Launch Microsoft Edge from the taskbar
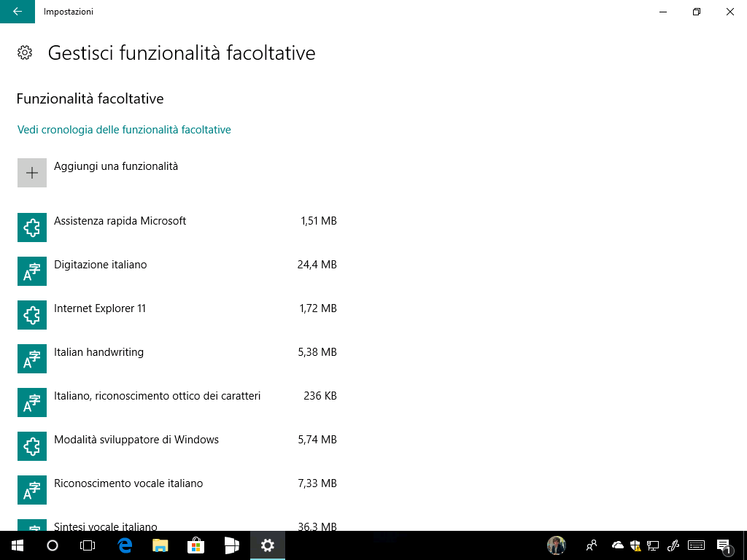This screenshot has height=560, width=747. [124, 545]
